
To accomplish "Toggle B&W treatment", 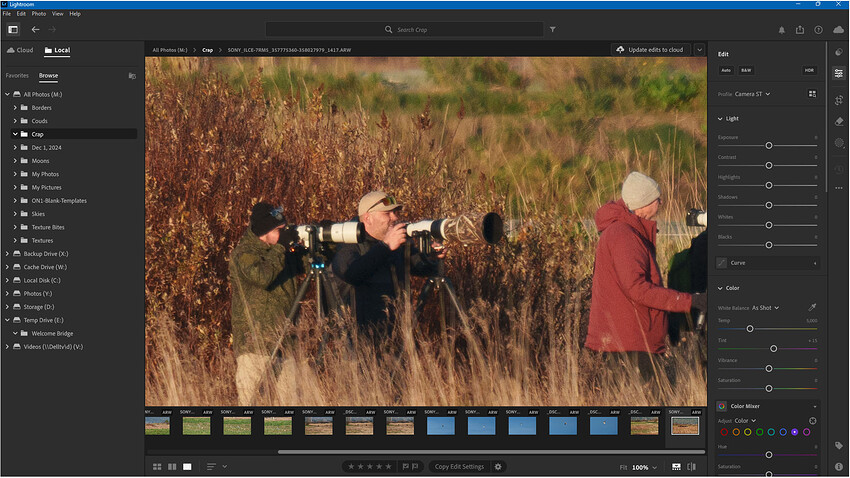I will [746, 70].
